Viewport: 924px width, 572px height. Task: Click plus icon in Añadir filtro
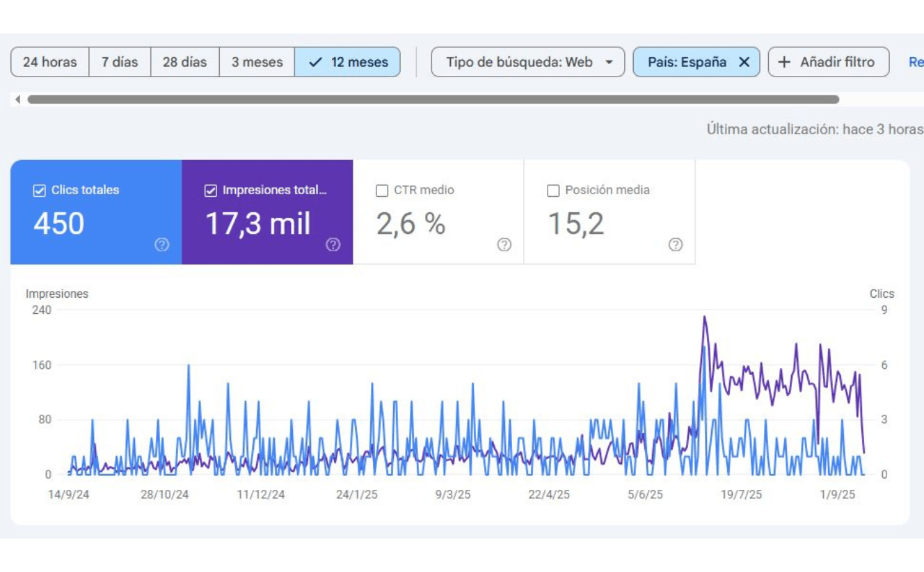[784, 62]
